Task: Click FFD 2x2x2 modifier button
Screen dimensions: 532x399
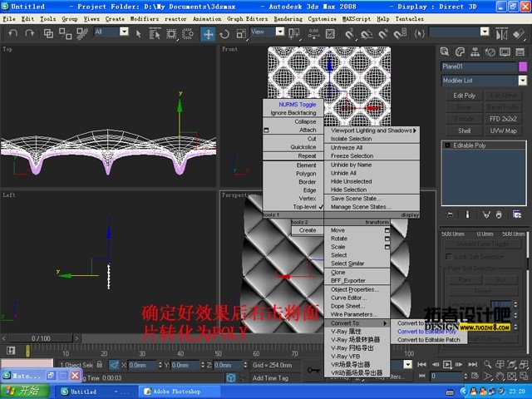Action: tap(503, 119)
